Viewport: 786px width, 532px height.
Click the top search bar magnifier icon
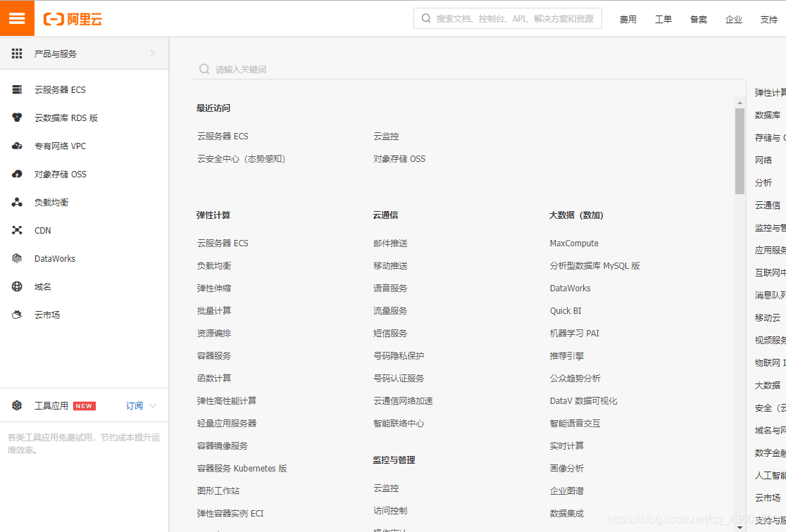[426, 18]
